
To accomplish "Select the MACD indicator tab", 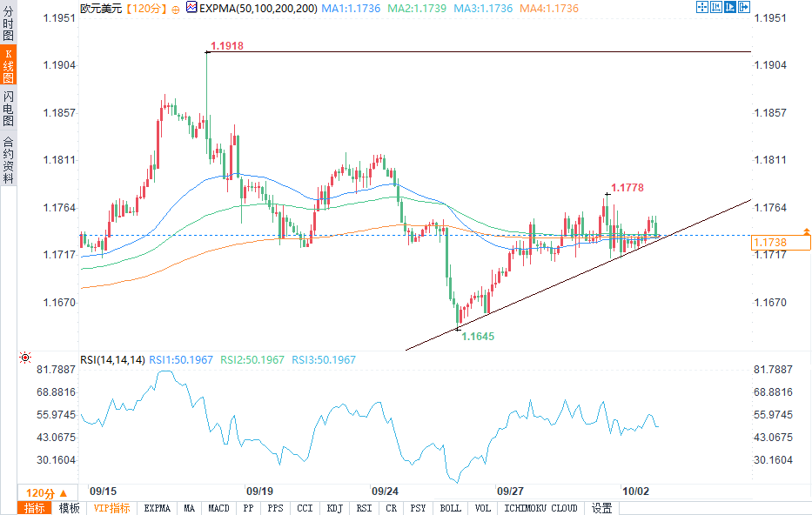I will pos(218,508).
